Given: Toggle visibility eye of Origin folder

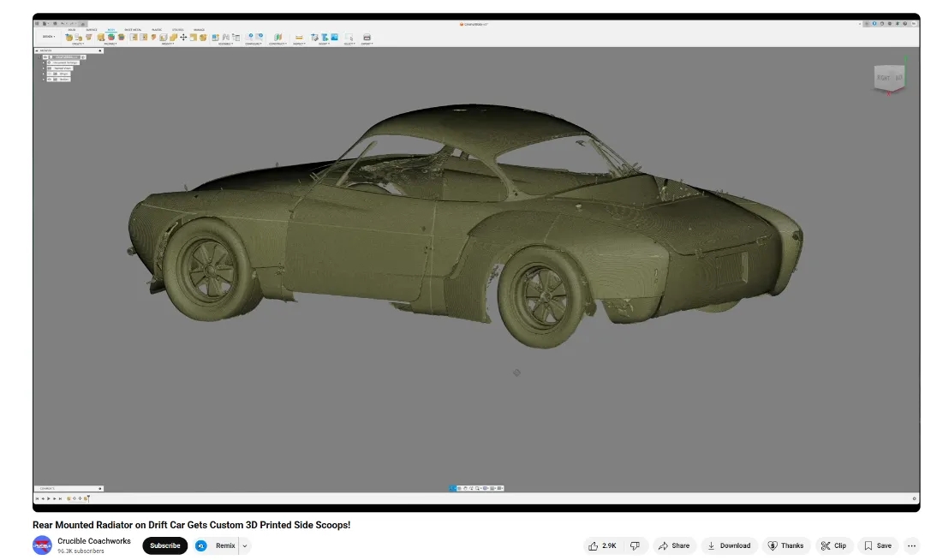Looking at the screenshot, I should (x=49, y=74).
